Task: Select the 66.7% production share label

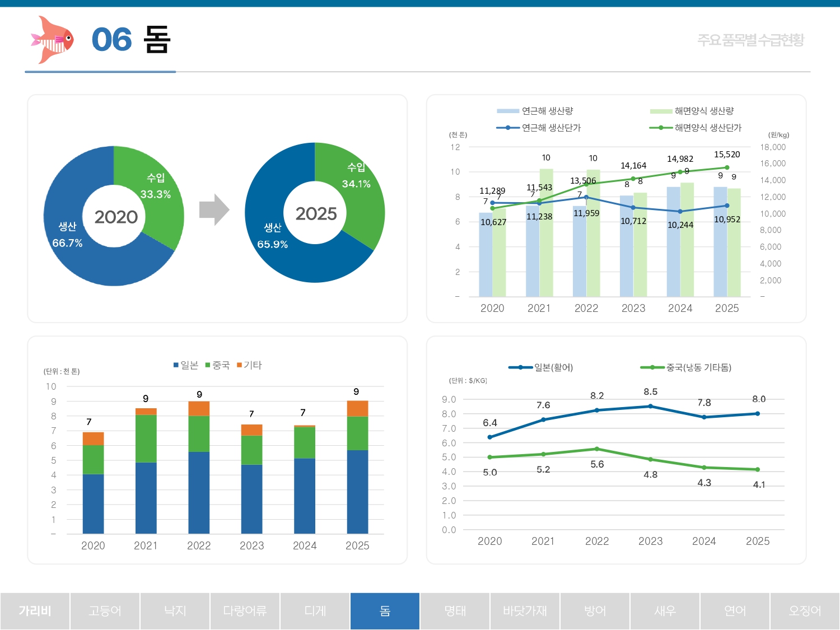Action: 67,243
